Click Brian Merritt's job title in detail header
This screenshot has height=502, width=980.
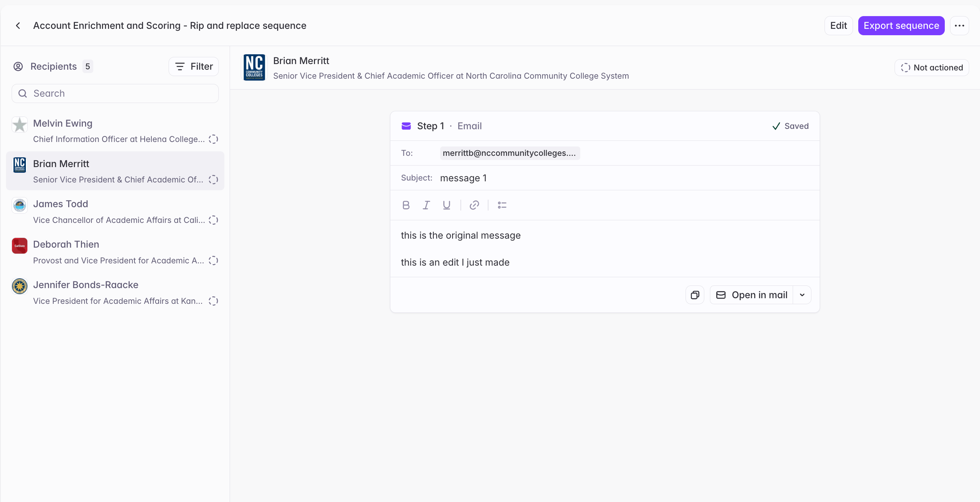coord(451,76)
